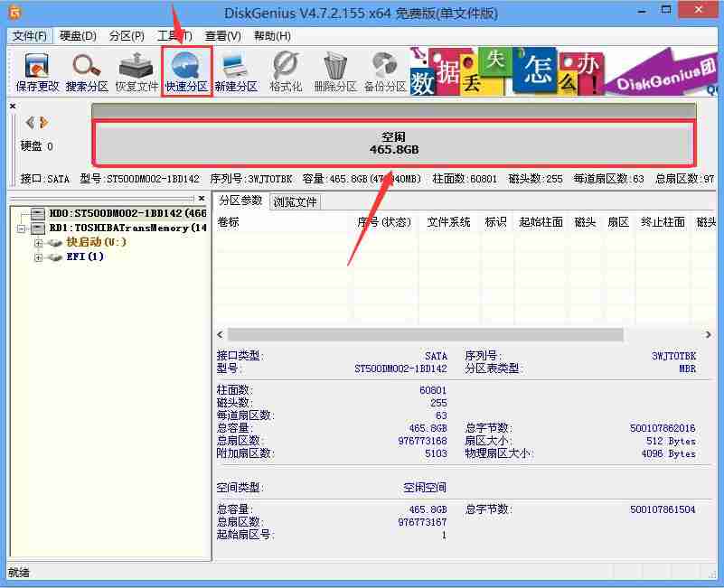724x588 pixels.
Task: Close the disk map panel with its x
Action: (13, 107)
